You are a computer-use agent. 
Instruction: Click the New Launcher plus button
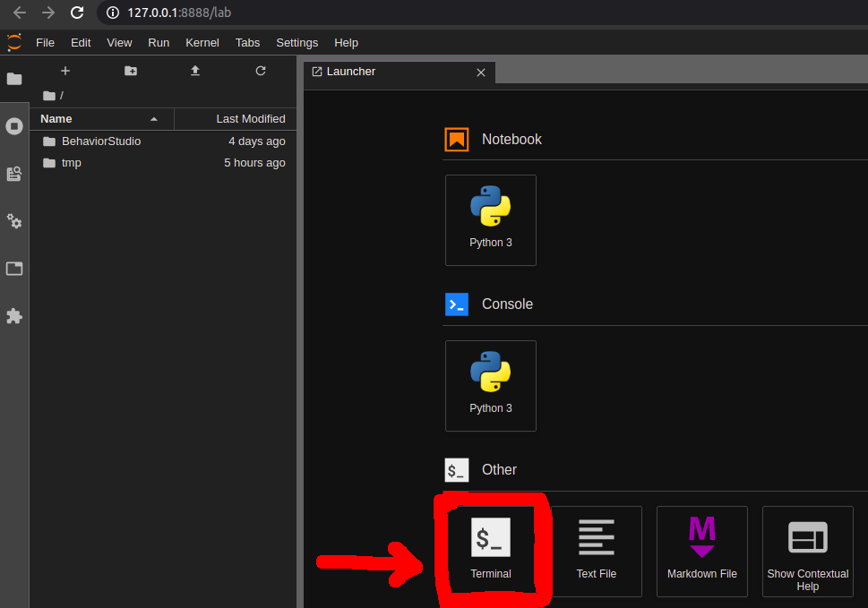pyautogui.click(x=64, y=71)
